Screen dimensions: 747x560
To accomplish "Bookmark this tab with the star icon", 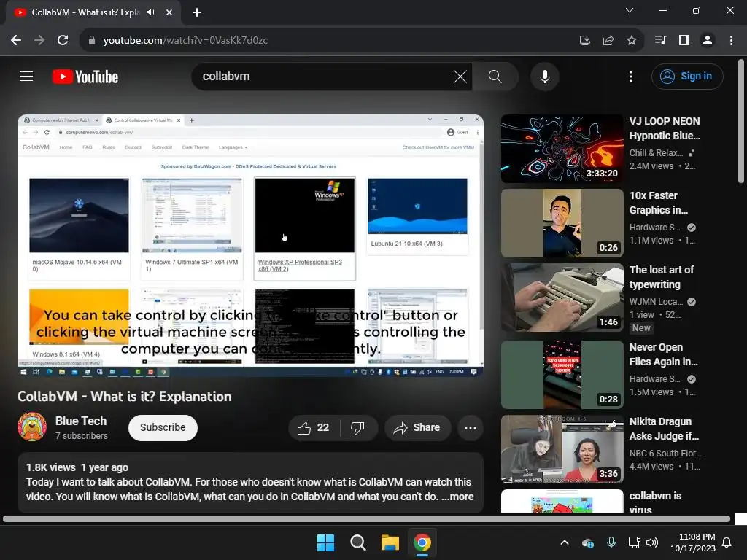I will [632, 41].
